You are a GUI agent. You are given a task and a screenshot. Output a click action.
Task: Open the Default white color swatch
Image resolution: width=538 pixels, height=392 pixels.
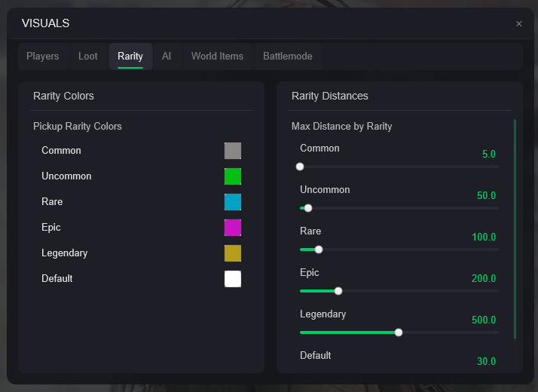click(233, 279)
